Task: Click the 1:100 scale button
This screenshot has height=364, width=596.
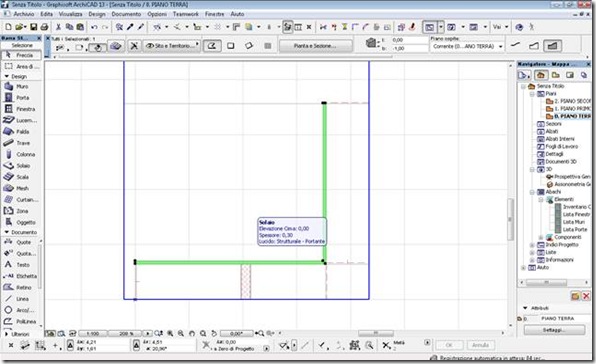Action: pyautogui.click(x=93, y=334)
